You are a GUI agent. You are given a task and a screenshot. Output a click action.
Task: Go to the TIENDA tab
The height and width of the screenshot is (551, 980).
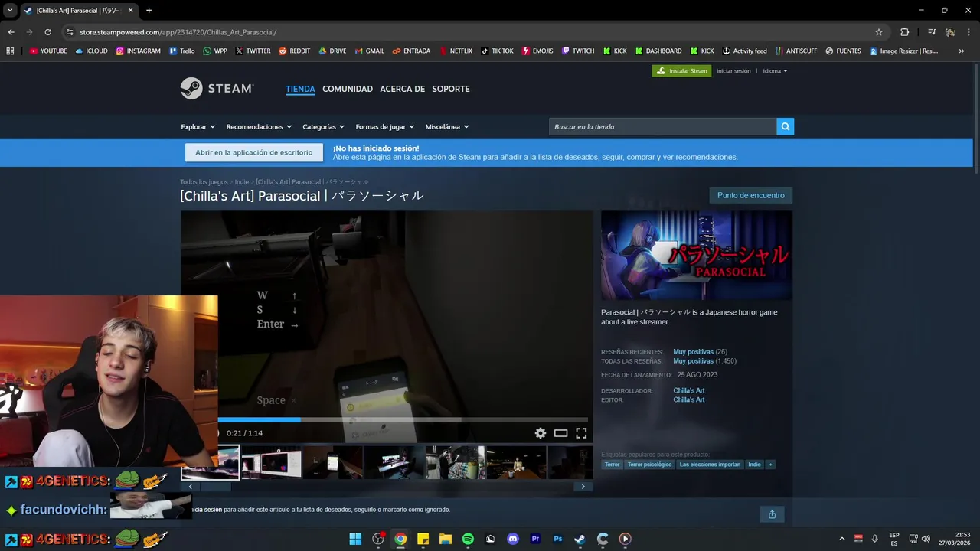click(x=300, y=89)
